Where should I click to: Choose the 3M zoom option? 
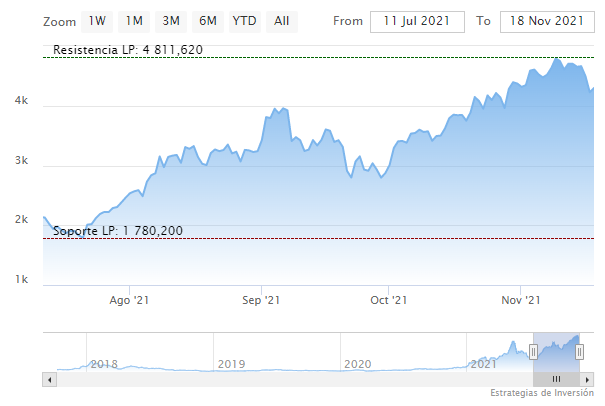point(171,21)
